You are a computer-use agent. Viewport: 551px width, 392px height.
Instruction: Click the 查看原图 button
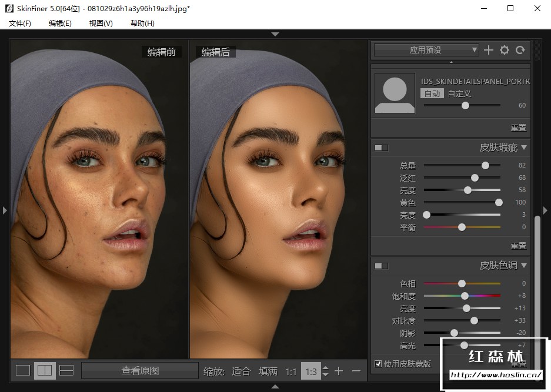click(140, 371)
